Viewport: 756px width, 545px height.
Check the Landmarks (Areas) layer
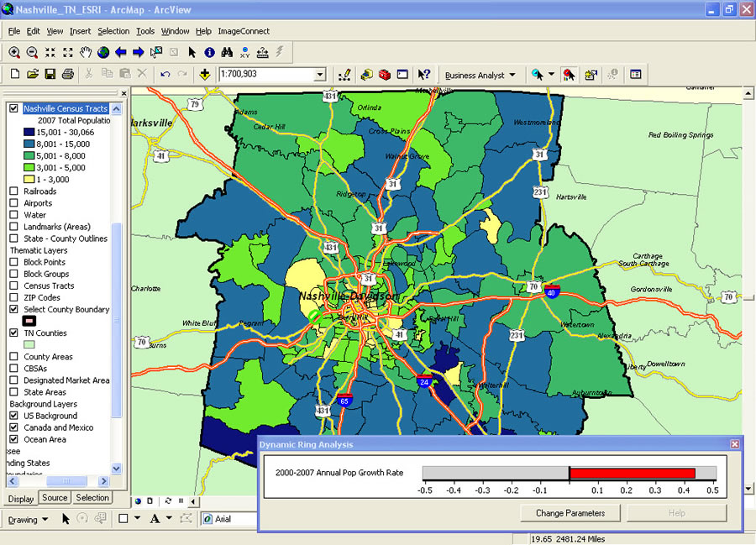[x=14, y=227]
